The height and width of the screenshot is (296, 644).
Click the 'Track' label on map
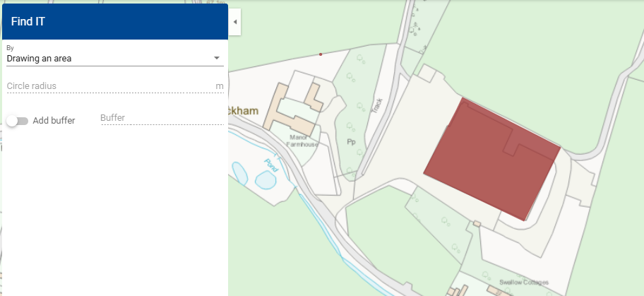[x=378, y=105]
